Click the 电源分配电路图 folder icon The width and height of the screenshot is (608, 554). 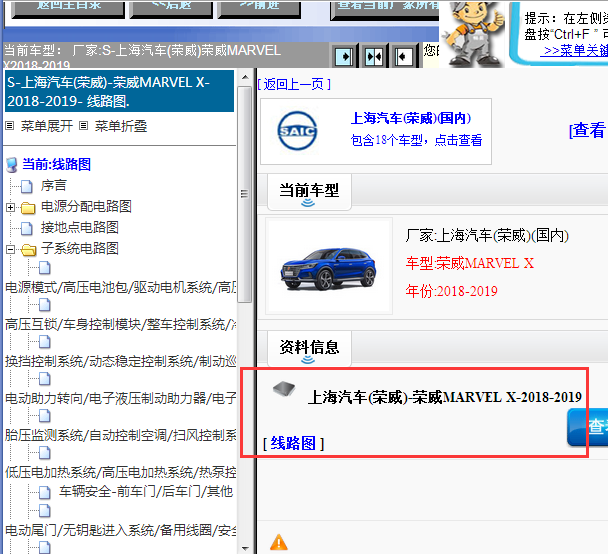click(28, 208)
